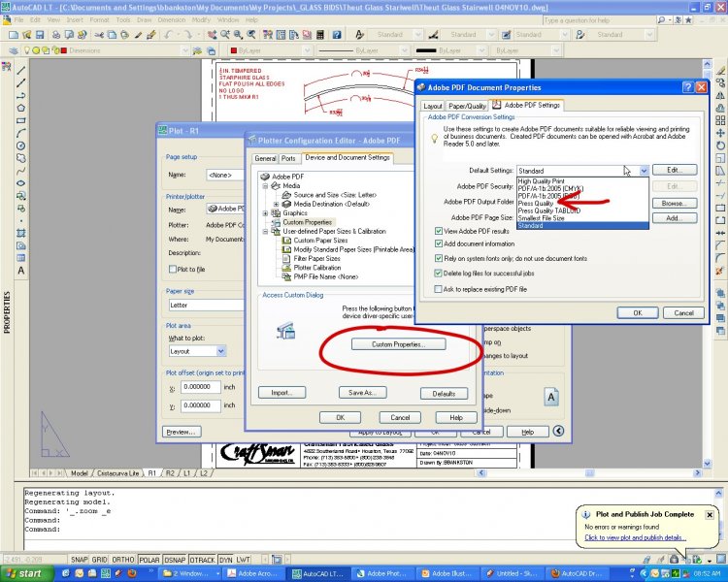Select the Line tool in draw toolbar
Image resolution: width=728 pixels, height=582 pixels.
(x=20, y=69)
